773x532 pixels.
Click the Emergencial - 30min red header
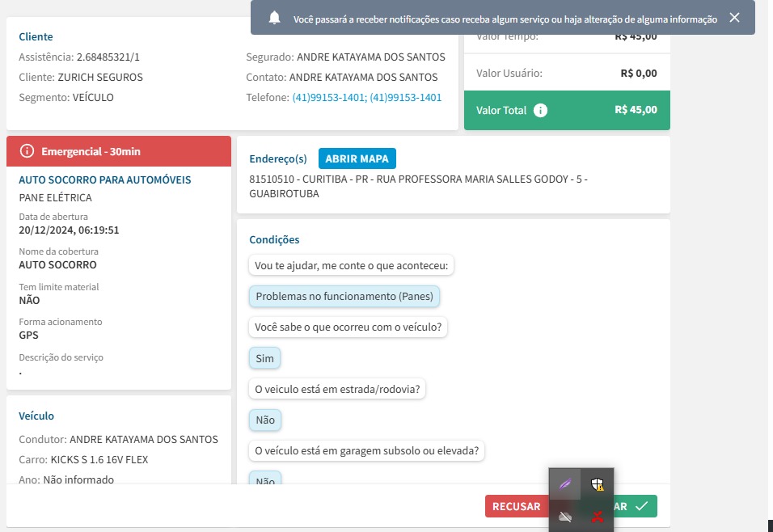click(x=119, y=151)
